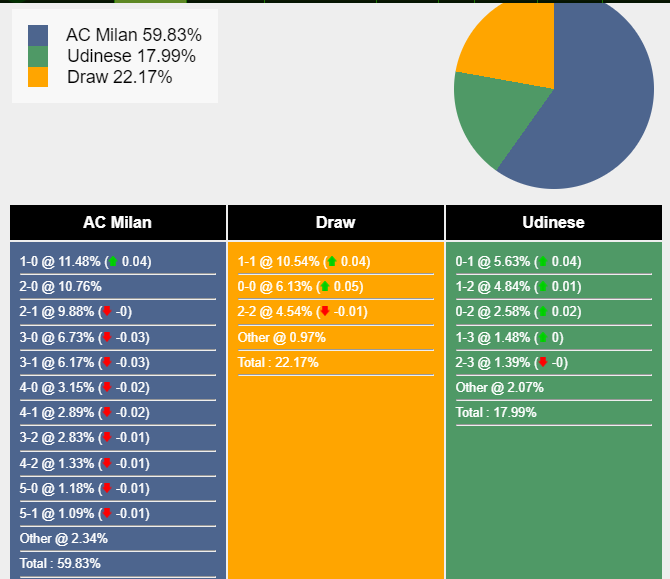Select the AC Milan column header
The width and height of the screenshot is (670, 579).
(118, 222)
